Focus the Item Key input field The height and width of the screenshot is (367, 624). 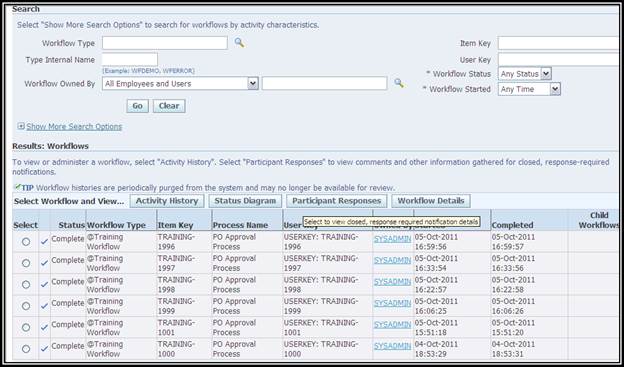click(558, 43)
